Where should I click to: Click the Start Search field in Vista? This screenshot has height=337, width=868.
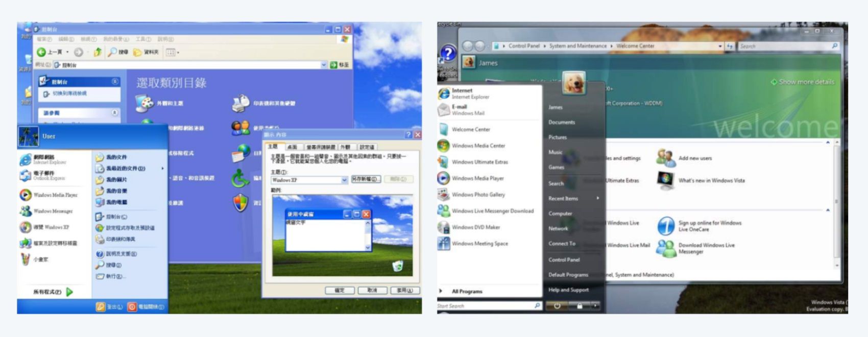pyautogui.click(x=489, y=306)
